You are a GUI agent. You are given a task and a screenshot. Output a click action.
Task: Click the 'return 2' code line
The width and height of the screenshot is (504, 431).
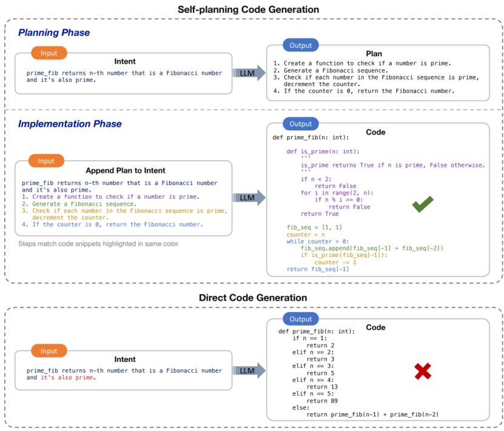320,346
